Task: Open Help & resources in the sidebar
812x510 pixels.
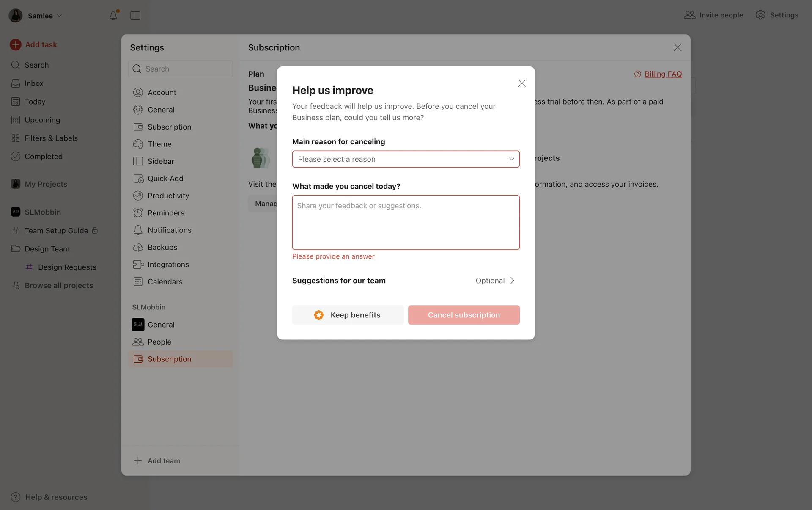Action: coord(56,497)
